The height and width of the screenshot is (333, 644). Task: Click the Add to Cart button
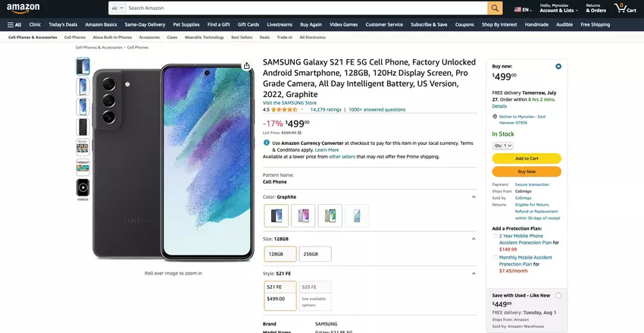pyautogui.click(x=527, y=159)
